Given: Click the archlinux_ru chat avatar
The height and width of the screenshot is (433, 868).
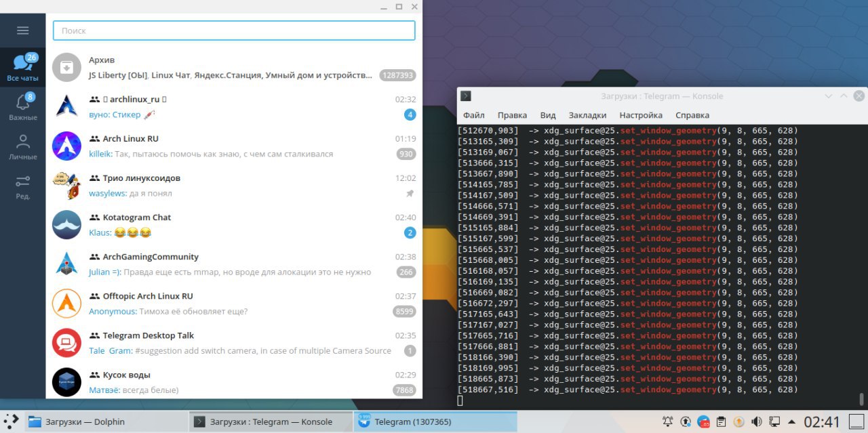Looking at the screenshot, I should click(66, 106).
